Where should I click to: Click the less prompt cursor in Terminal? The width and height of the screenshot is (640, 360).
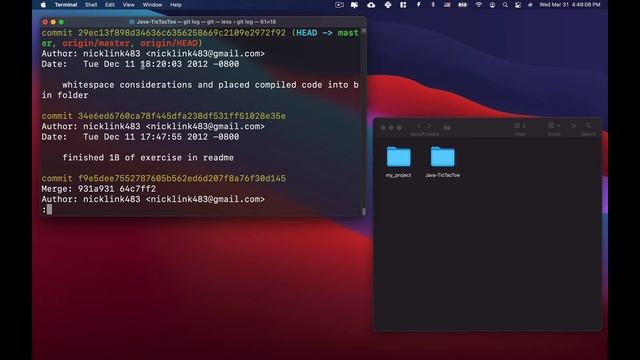49,209
